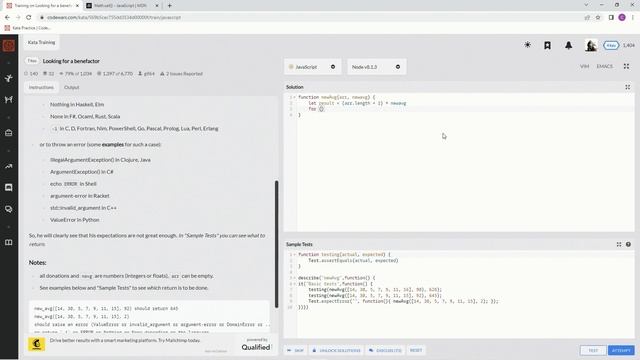This screenshot has height=360, width=640.
Task: Bookmark this page with the star icon
Action: point(598,18)
